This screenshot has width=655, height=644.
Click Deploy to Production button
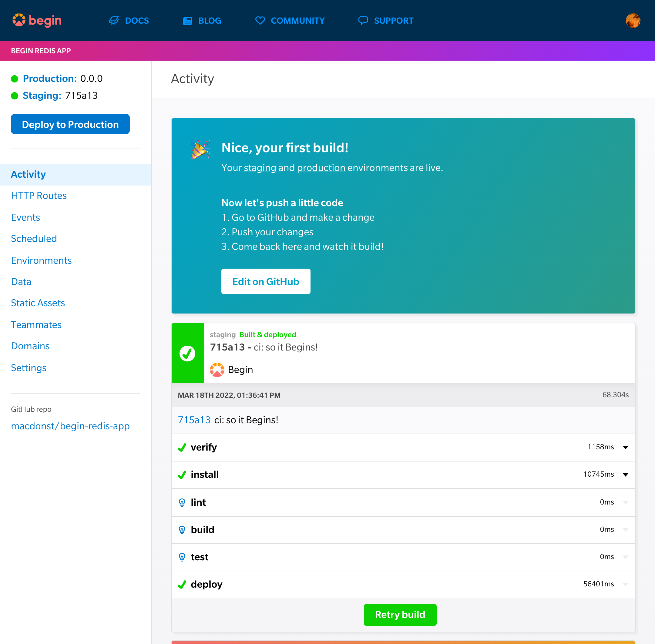point(69,124)
